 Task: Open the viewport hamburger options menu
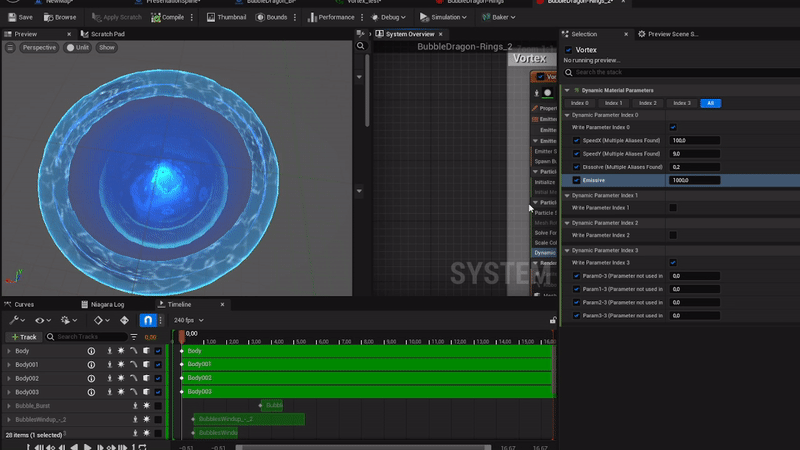tap(10, 47)
